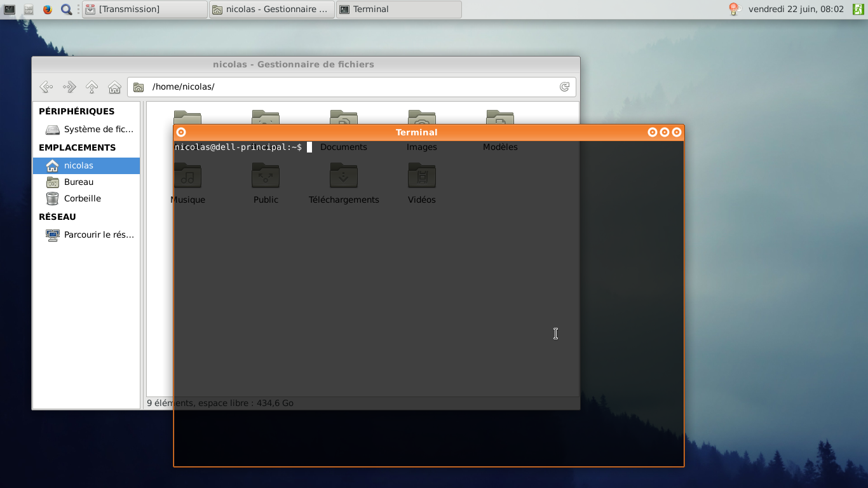Image resolution: width=868 pixels, height=488 pixels.
Task: Click the RÉSEAU sidebar heading
Action: click(57, 217)
